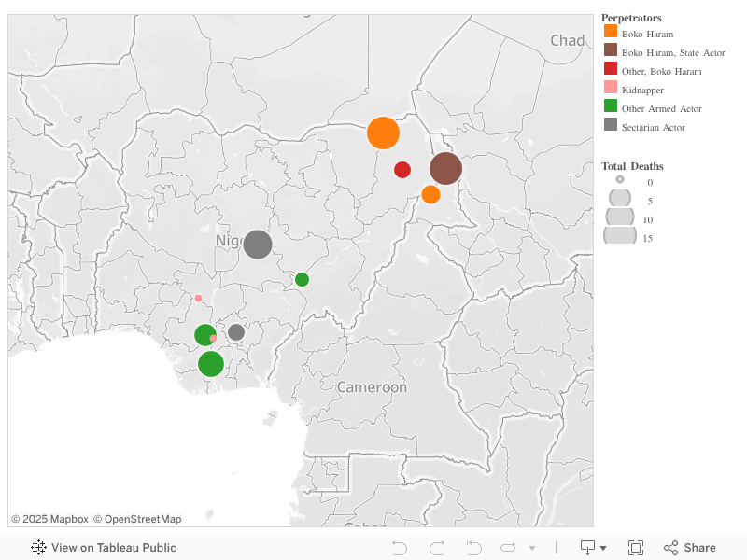This screenshot has width=747, height=560.
Task: Select the red circle map mark
Action: coord(402,170)
